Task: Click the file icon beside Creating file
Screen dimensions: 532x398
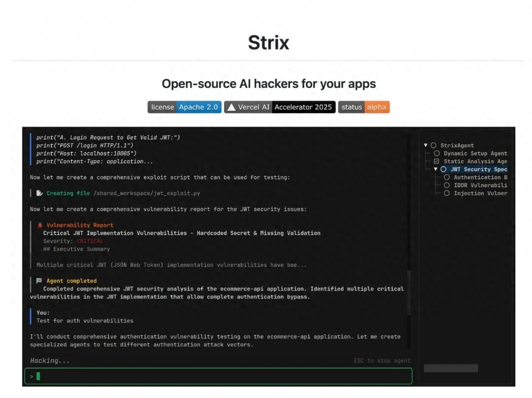Action: 39,193
